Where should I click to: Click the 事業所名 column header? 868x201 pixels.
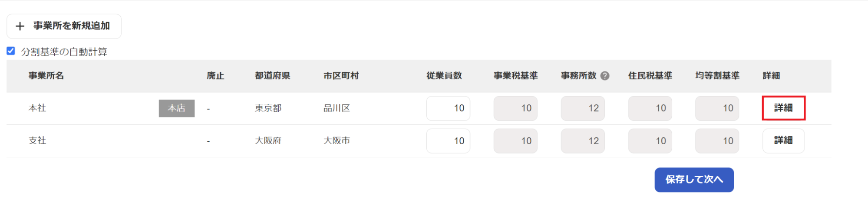click(x=46, y=76)
